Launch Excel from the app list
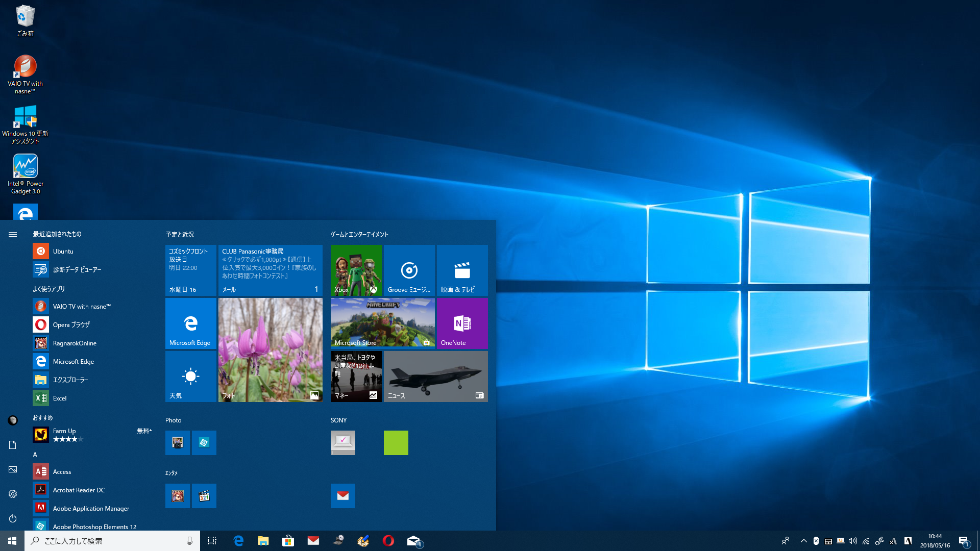Screen dimensions: 980x551 [x=93, y=398]
